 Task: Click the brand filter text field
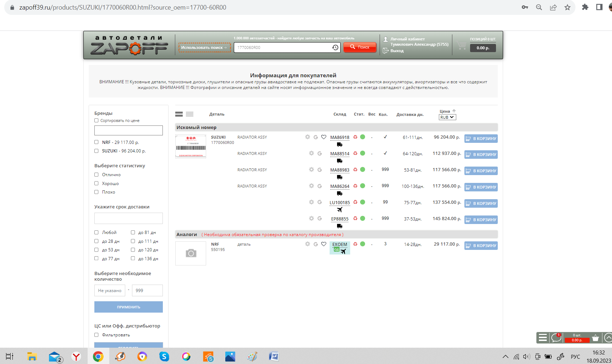click(128, 130)
